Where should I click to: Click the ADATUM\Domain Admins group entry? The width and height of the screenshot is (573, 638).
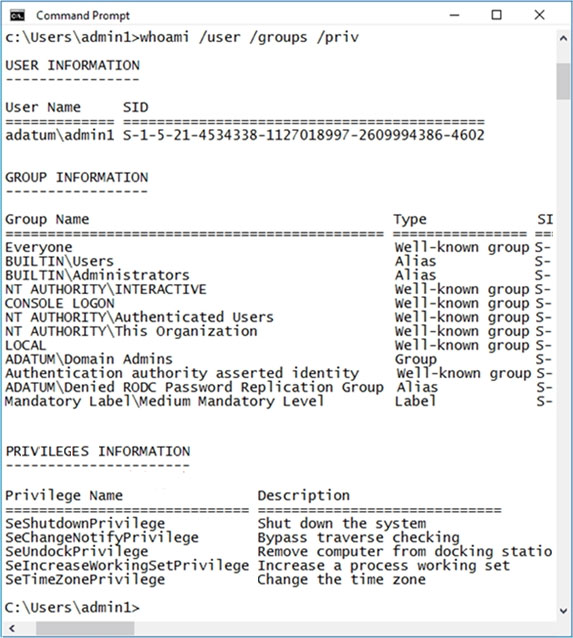89,359
